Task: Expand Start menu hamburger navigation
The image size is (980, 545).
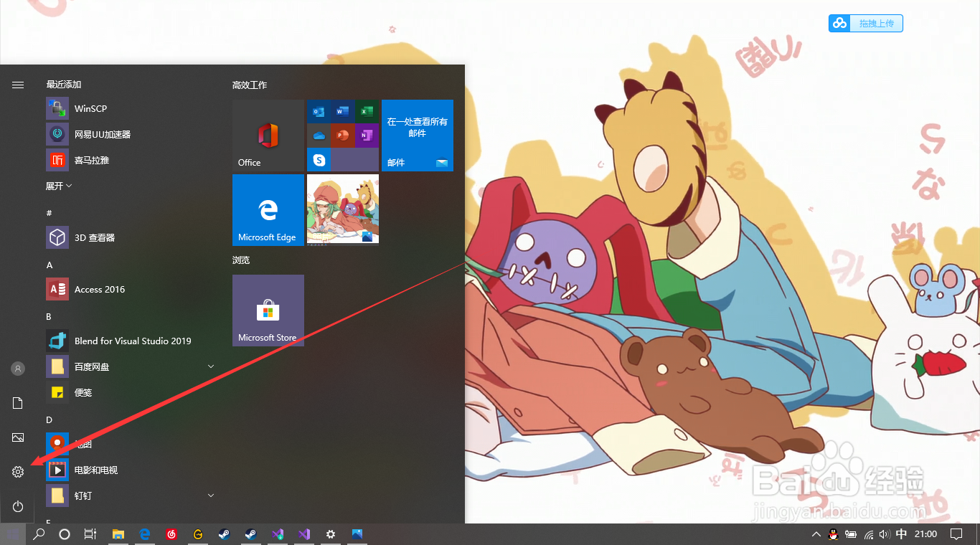Action: pos(18,85)
